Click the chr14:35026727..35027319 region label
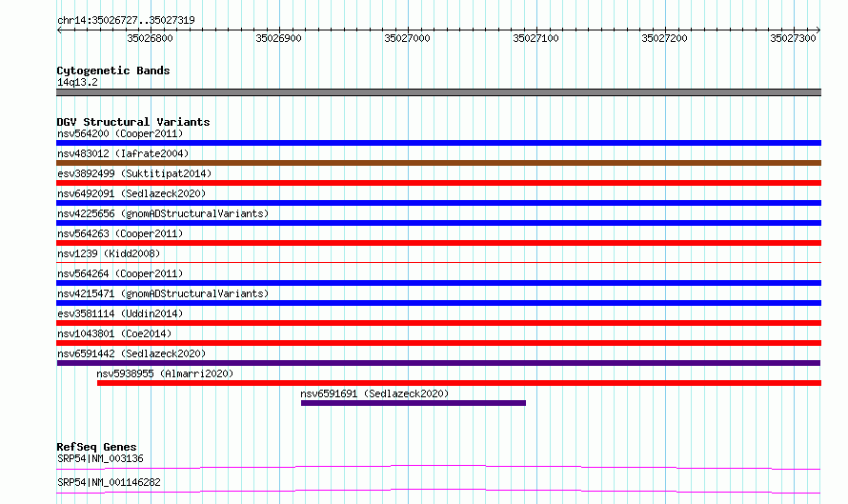This screenshot has height=504, width=848. [126, 20]
